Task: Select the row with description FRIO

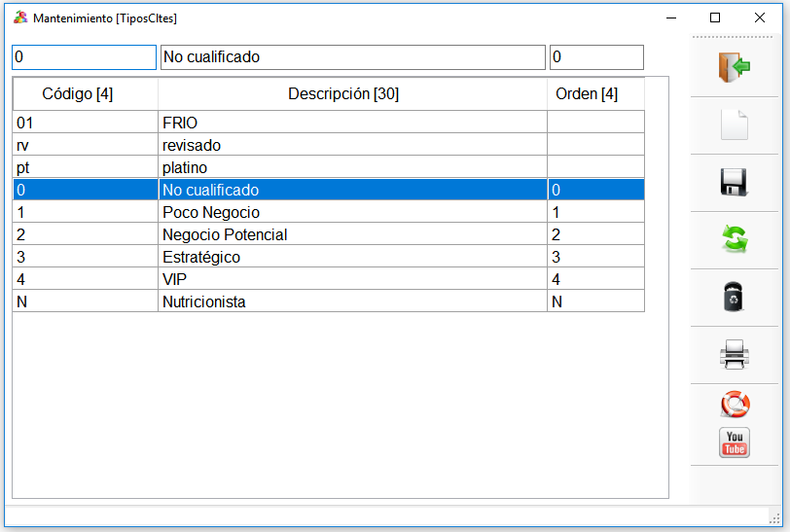Action: [x=329, y=123]
